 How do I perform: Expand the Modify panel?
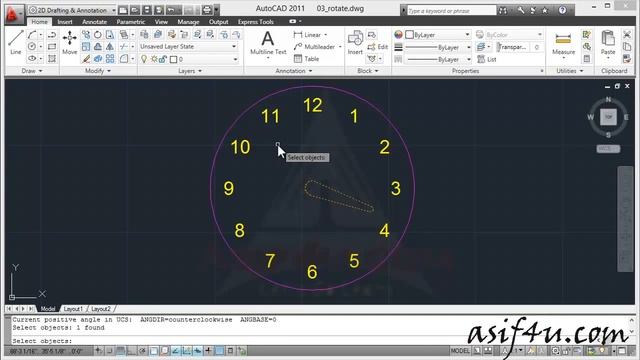98,71
